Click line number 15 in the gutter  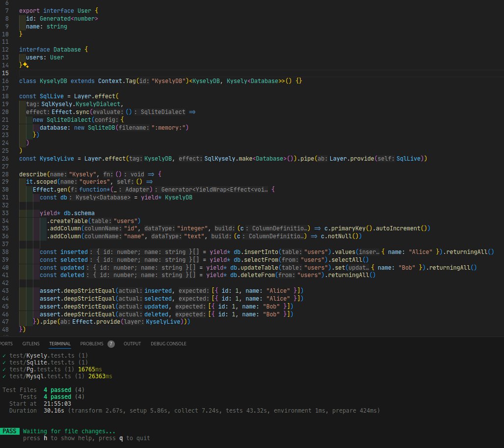tap(5, 73)
